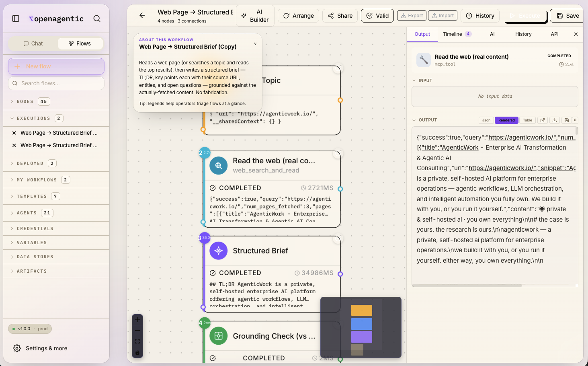Collapse the INPUT section

click(422, 80)
